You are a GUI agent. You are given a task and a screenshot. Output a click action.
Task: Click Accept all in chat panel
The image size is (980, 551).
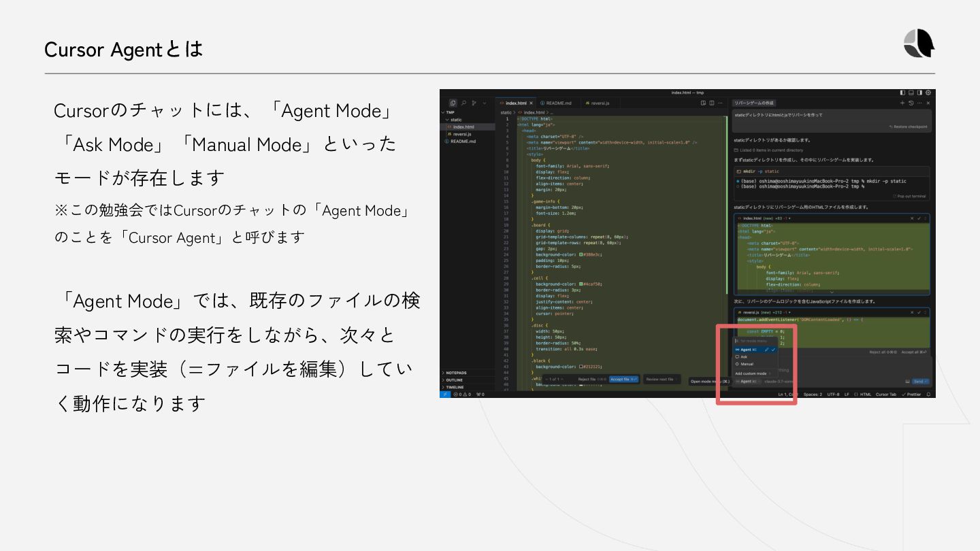pos(915,352)
